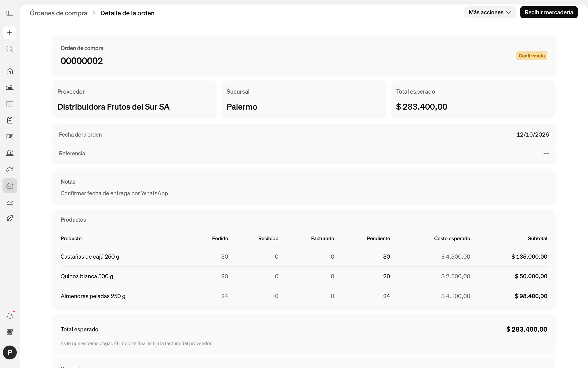The height and width of the screenshot is (368, 588).
Task: Open the line chart icon in the sidebar
Action: coord(10,202)
